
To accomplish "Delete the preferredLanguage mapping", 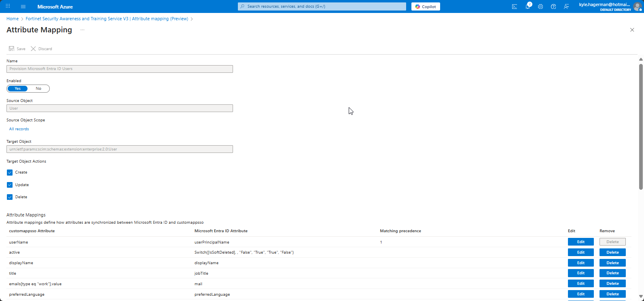I will coord(612,294).
